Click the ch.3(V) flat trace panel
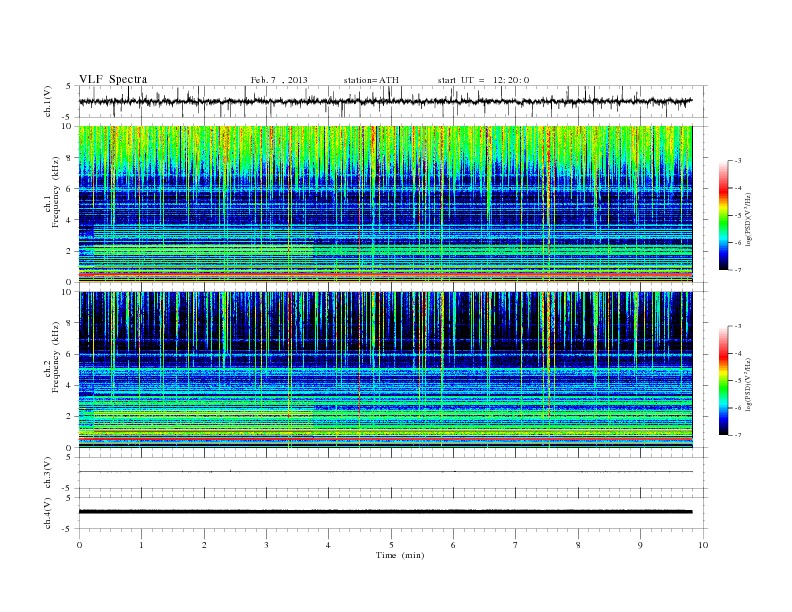This screenshot has width=792, height=612. [393, 473]
